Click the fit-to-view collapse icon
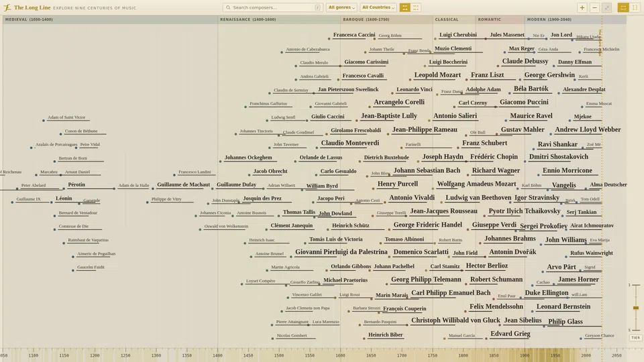The height and width of the screenshot is (362, 644). (x=606, y=7)
